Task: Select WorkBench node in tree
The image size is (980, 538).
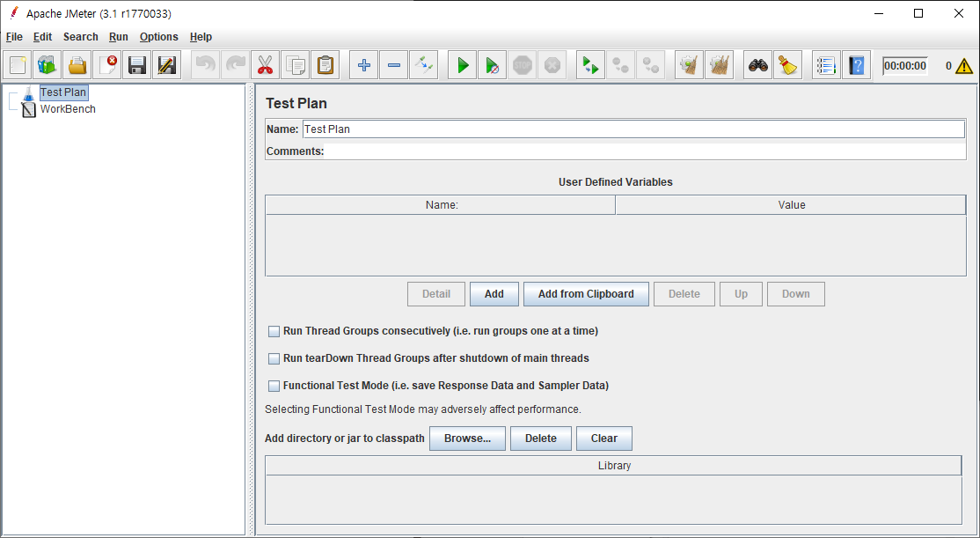Action: 68,109
